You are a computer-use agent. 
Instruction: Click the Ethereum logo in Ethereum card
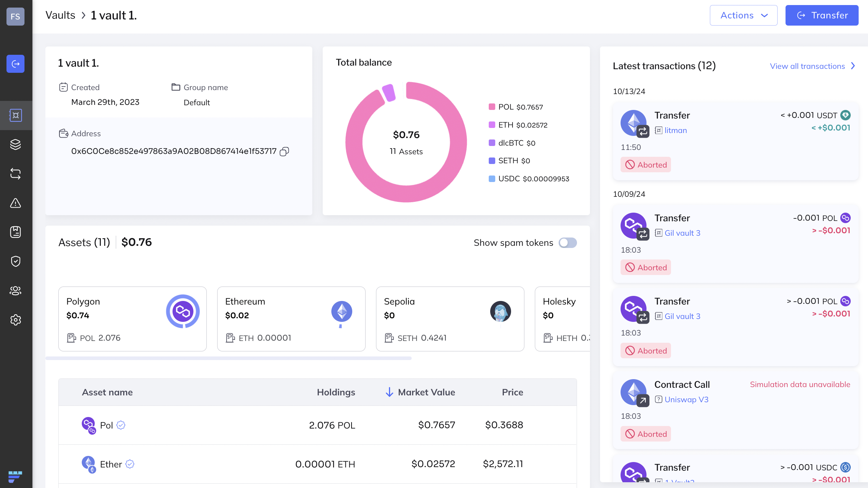341,311
